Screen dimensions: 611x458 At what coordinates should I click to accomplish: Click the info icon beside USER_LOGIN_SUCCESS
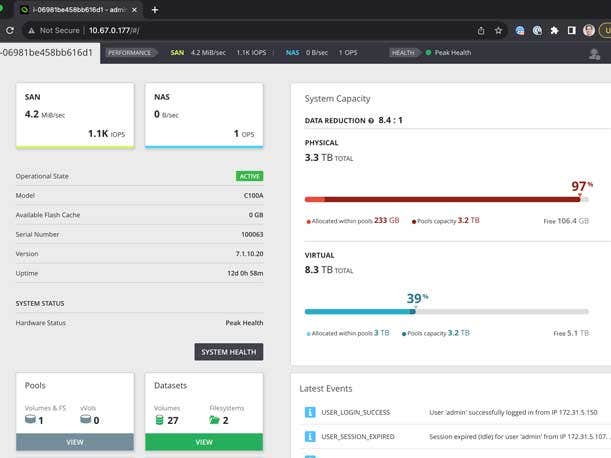310,412
